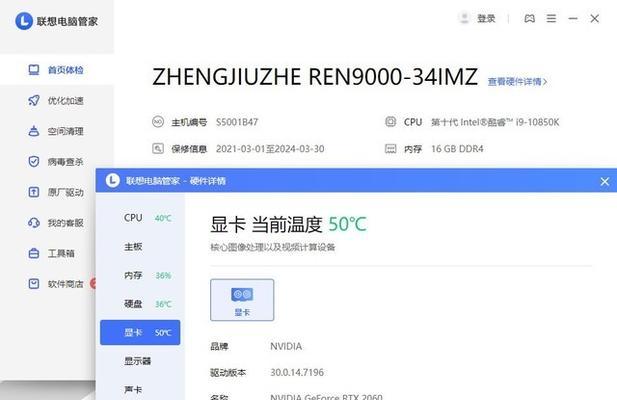Click the 16 GB DDR4 memory text
617x400 pixels.
(457, 149)
